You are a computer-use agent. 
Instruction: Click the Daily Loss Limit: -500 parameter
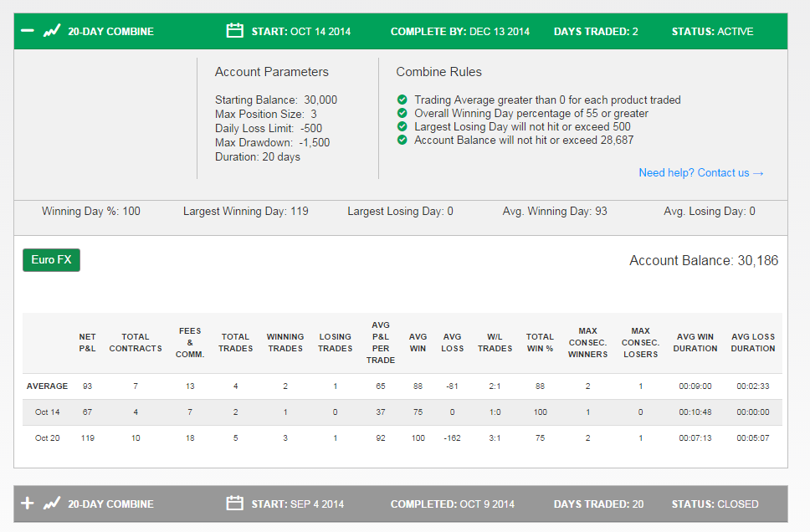click(x=269, y=128)
